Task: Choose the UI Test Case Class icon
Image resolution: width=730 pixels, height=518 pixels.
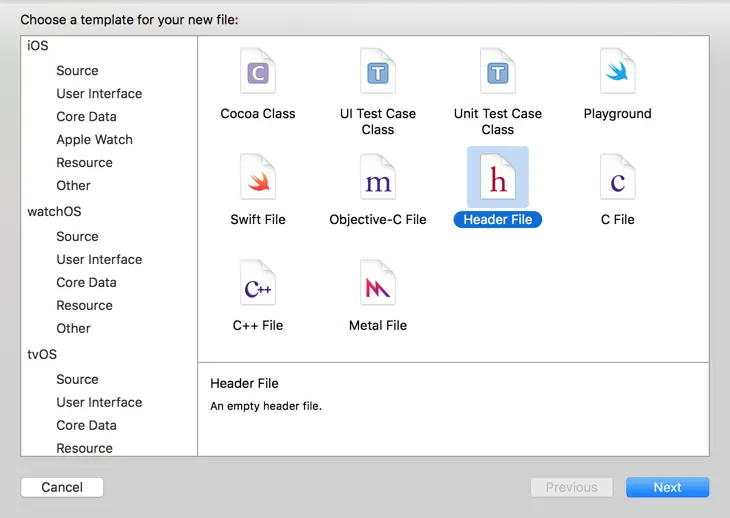Action: click(x=378, y=71)
